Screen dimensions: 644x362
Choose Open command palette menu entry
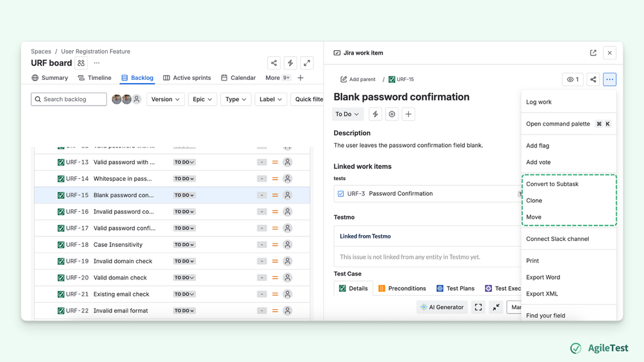(x=569, y=124)
